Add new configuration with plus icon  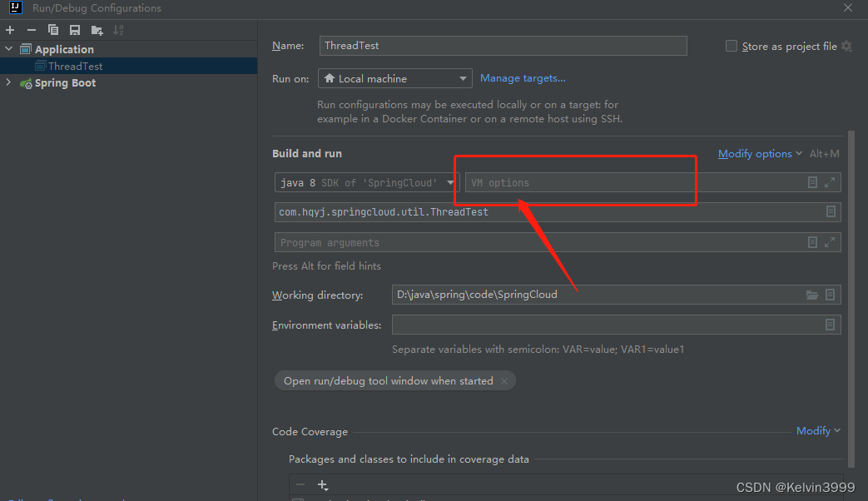point(10,30)
